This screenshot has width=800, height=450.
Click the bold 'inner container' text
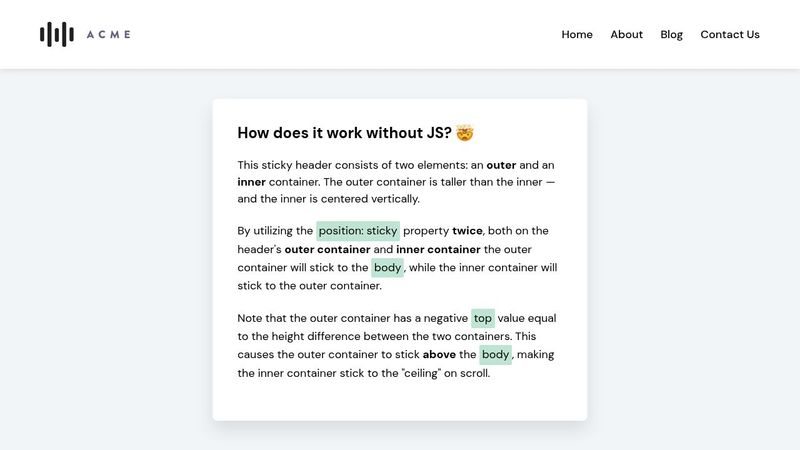[438, 249]
